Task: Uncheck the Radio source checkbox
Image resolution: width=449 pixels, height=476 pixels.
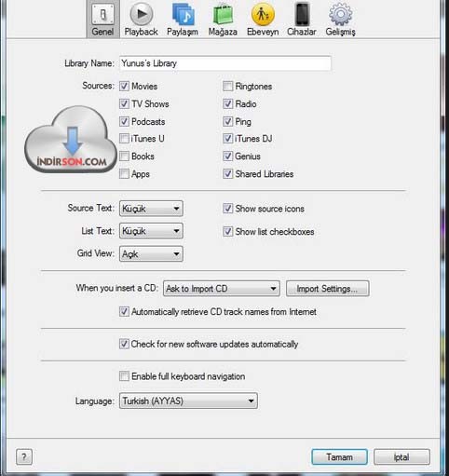Action: 227,103
